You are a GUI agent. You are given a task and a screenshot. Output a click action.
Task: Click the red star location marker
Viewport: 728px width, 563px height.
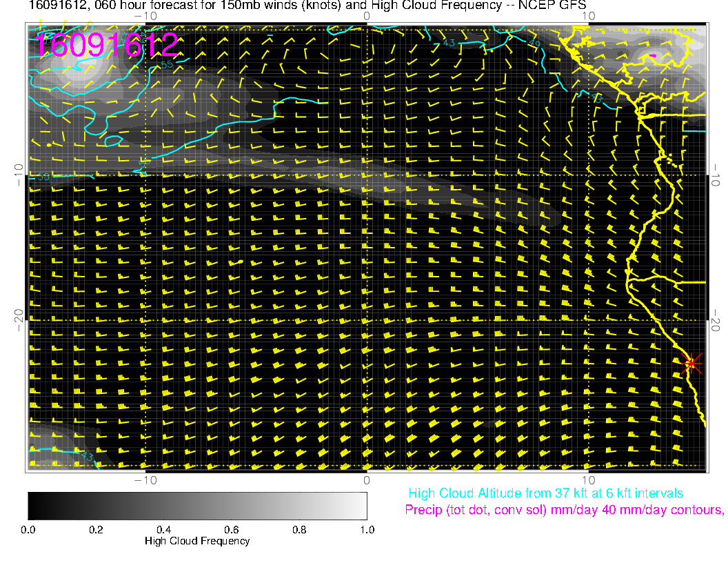[x=691, y=362]
